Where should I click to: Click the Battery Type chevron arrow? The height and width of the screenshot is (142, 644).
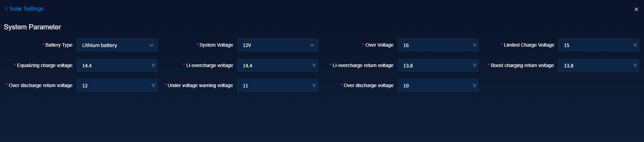pos(151,45)
